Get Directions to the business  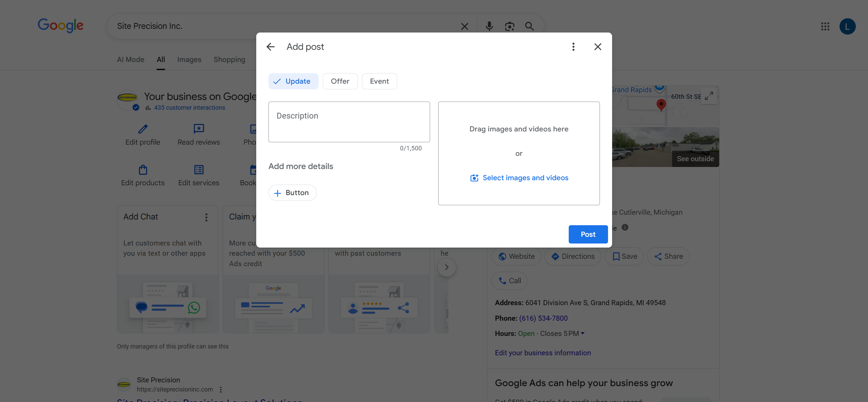573,256
